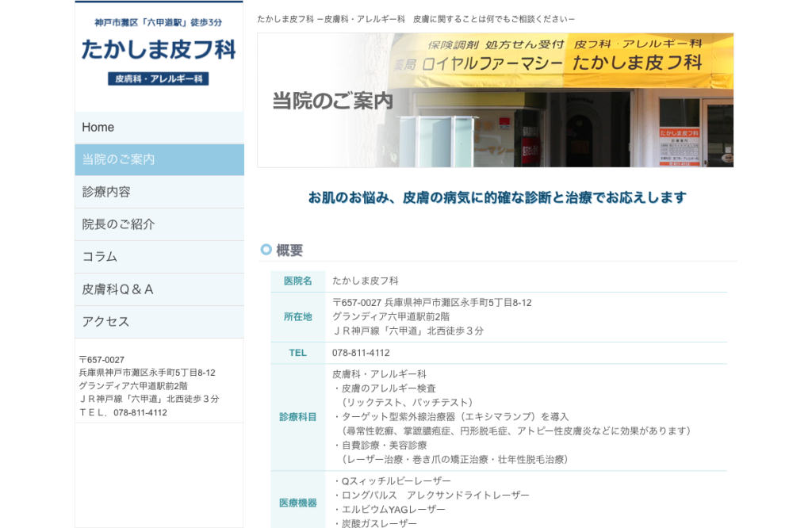Click the たかしま皮フ科 site logo
The image size is (812, 528).
(159, 50)
